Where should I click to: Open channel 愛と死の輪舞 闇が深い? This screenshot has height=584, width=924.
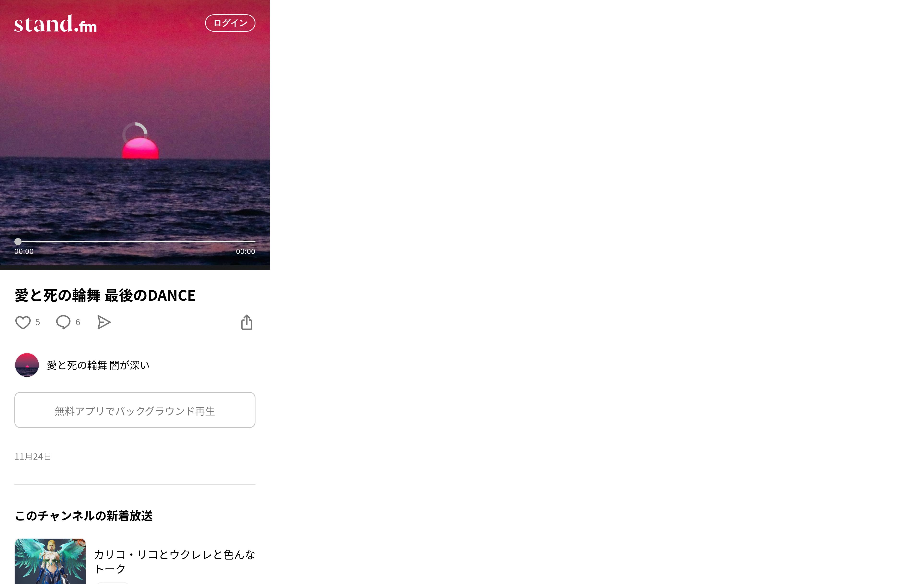pos(98,365)
